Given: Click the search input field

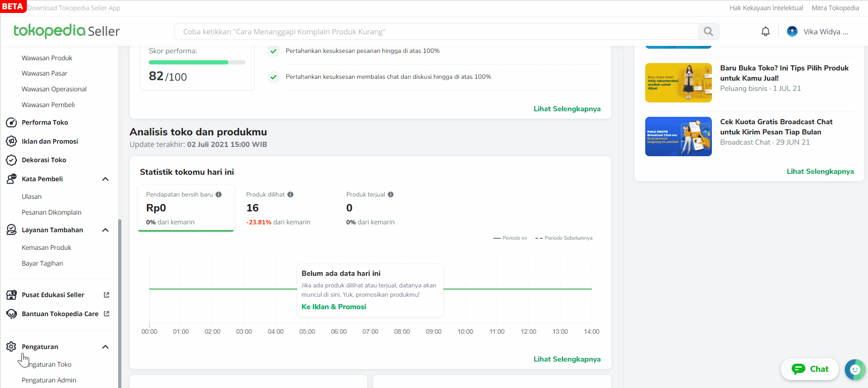Looking at the screenshot, I should [x=436, y=32].
